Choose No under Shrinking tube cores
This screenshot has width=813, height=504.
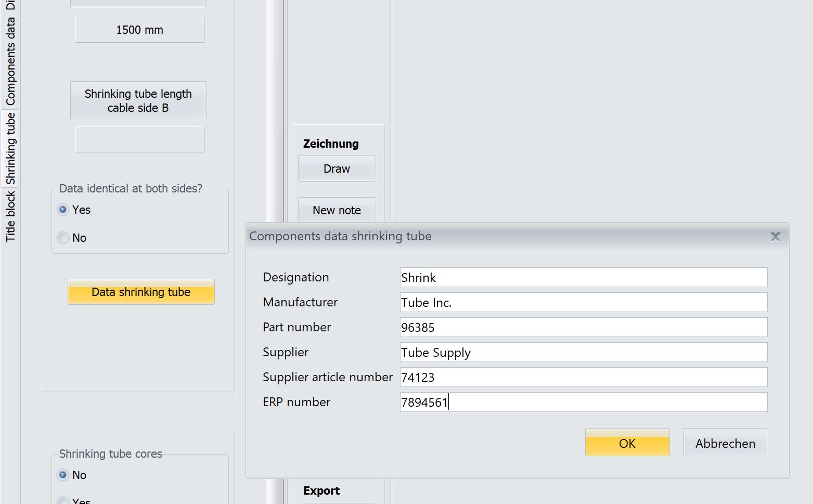tap(63, 475)
